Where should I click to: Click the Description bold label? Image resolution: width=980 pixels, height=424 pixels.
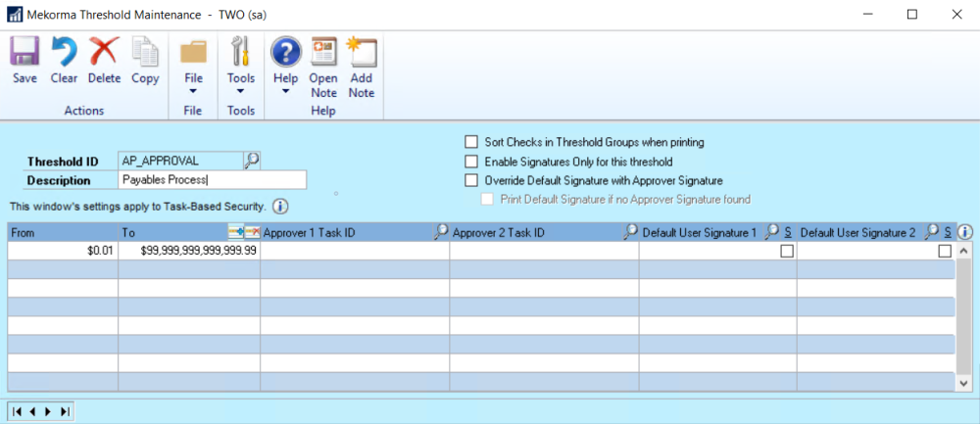click(59, 180)
